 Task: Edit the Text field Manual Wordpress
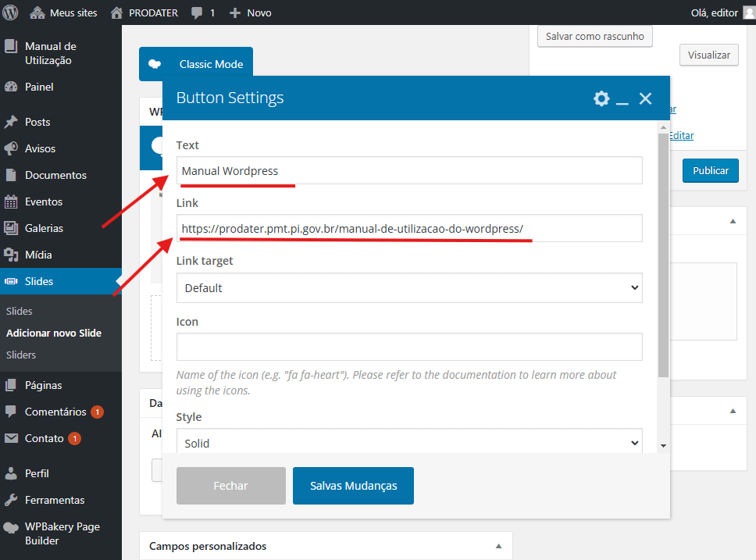[409, 170]
